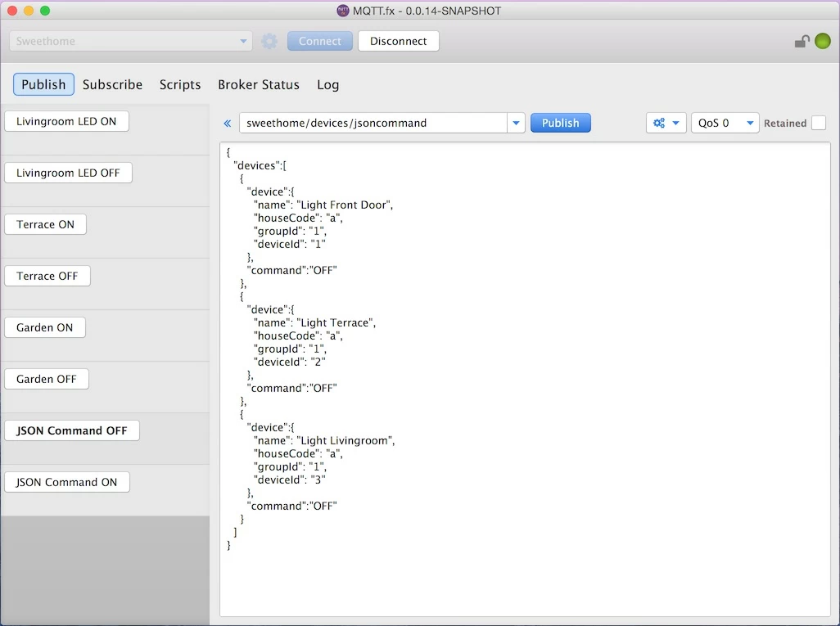Click the grayed-out Connect button

[320, 41]
